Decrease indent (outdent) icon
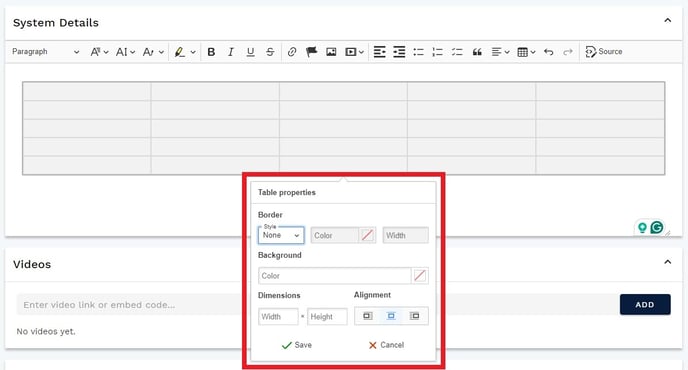Image resolution: width=688 pixels, height=370 pixels. pos(380,52)
